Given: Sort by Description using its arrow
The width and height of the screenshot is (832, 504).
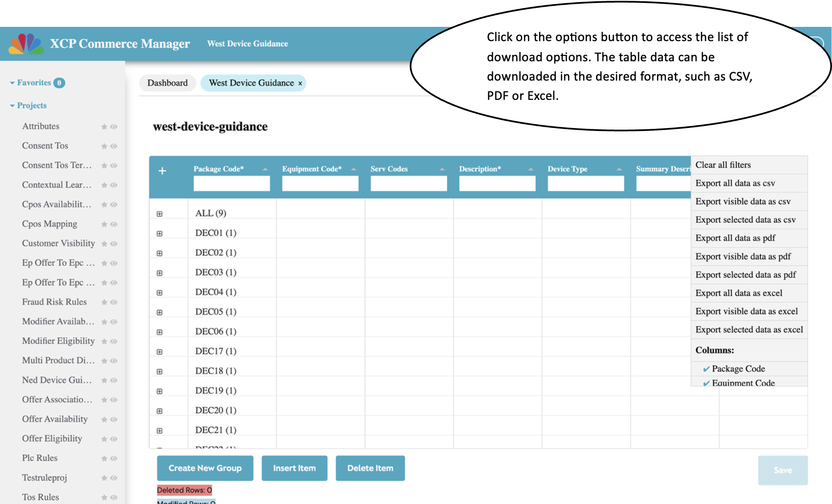Looking at the screenshot, I should pos(531,169).
